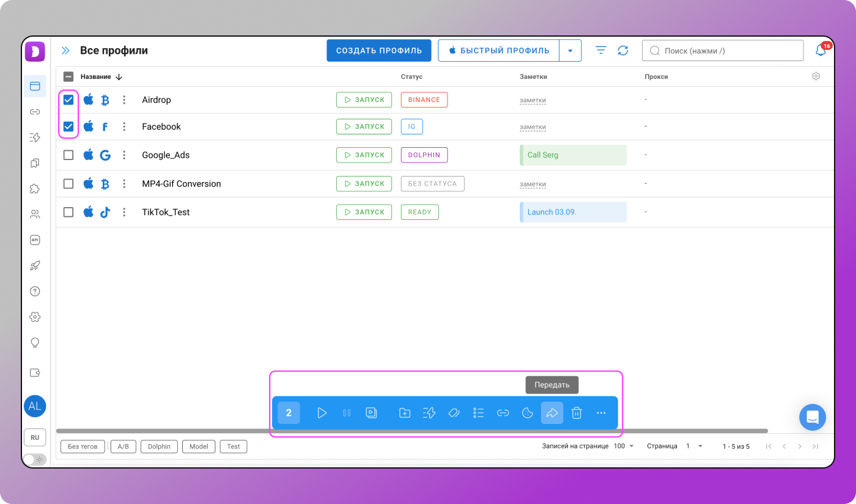Image resolution: width=856 pixels, height=504 pixels.
Task: Click the play icon in bulk action toolbar
Action: [322, 413]
